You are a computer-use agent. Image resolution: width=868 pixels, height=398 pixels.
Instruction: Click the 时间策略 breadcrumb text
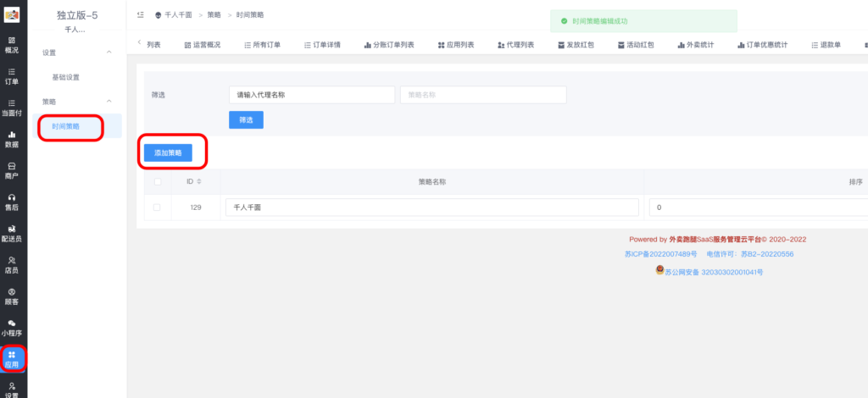click(x=250, y=15)
